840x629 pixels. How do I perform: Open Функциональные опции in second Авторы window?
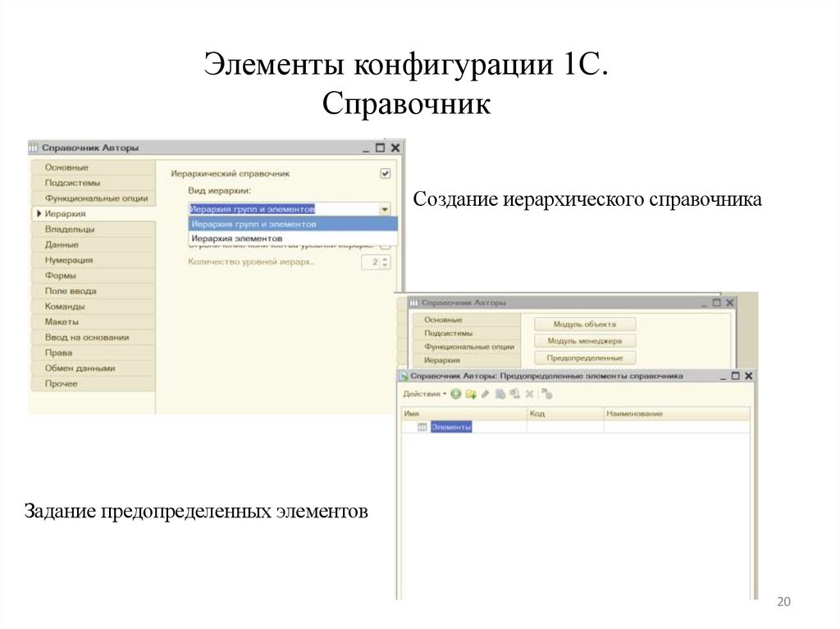coord(466,347)
